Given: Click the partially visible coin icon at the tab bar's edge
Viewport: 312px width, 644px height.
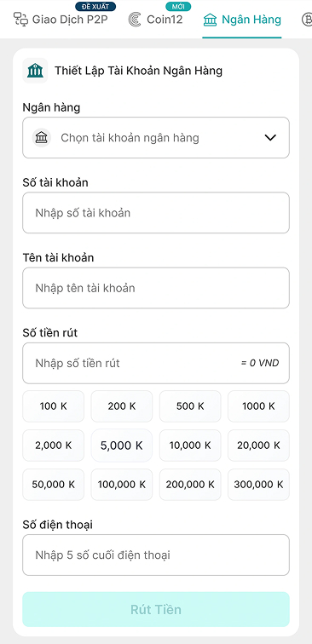Looking at the screenshot, I should coord(307,20).
